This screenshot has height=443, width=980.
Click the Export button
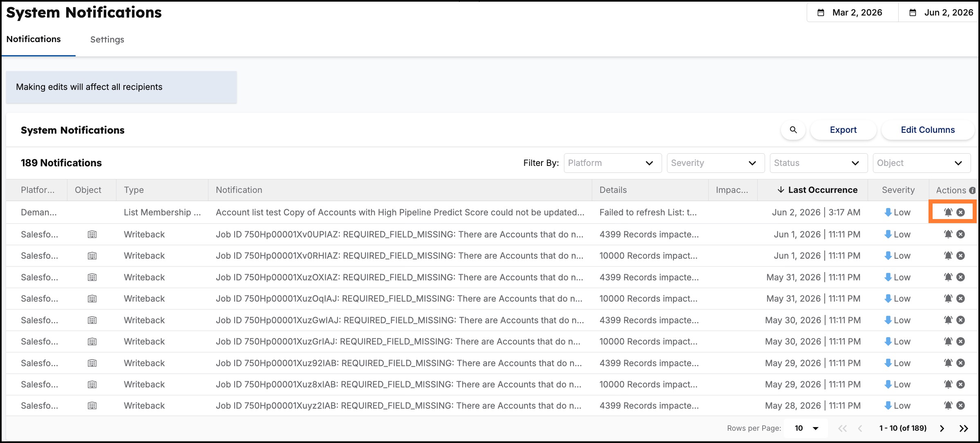pos(843,130)
